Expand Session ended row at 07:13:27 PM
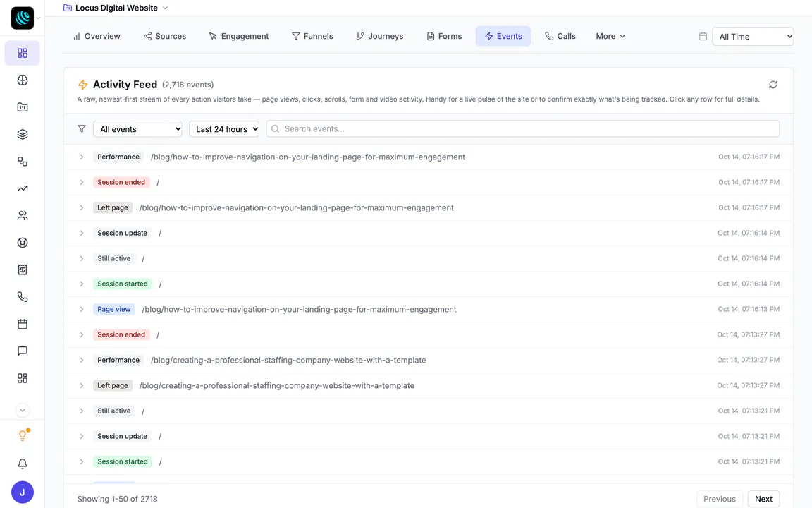The image size is (812, 508). [x=429, y=335]
